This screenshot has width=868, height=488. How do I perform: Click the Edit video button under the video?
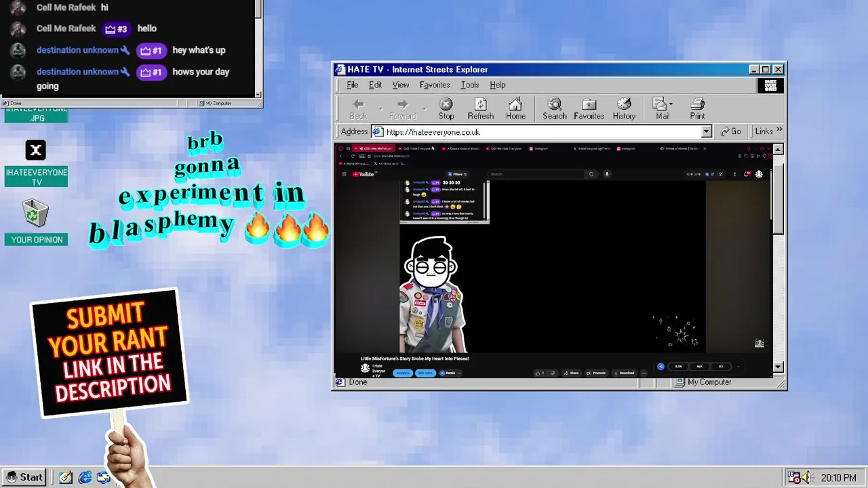(425, 373)
